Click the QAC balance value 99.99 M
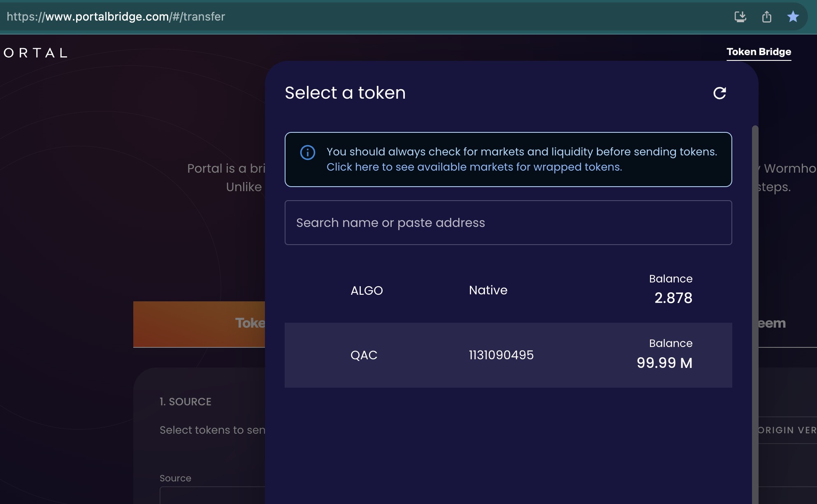Viewport: 817px width, 504px height. click(x=664, y=363)
